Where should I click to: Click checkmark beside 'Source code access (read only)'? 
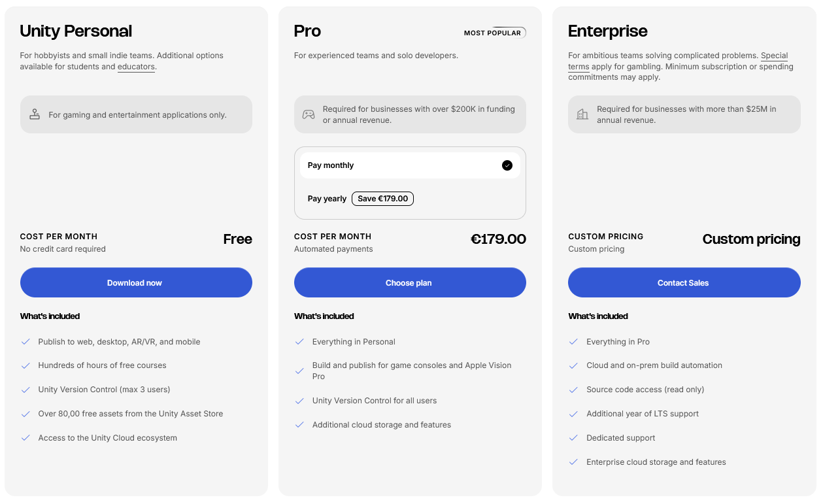(x=573, y=390)
